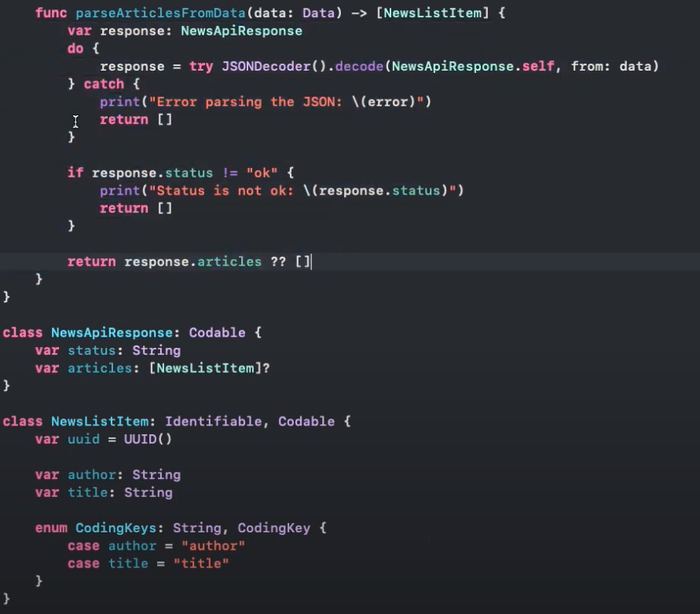Click the "ok" string literal

tap(262, 173)
